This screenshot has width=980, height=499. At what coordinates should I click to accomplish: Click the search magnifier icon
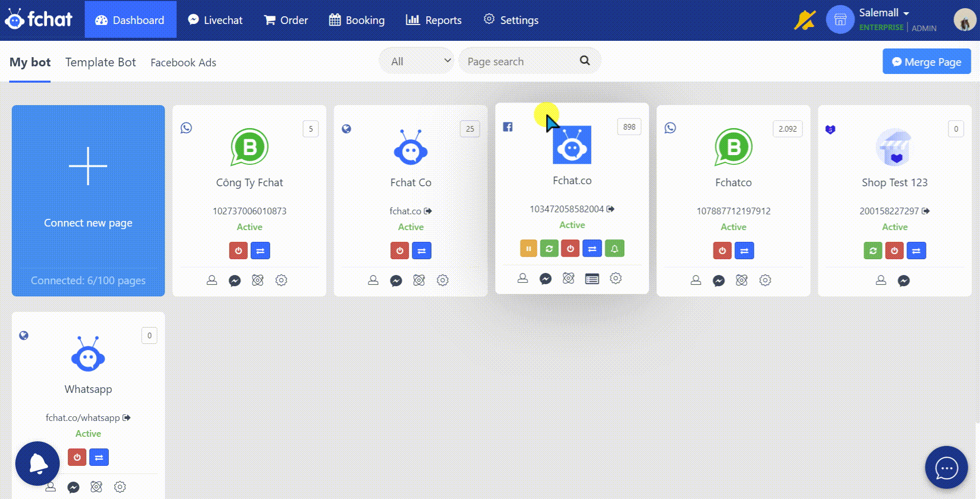[x=585, y=61]
